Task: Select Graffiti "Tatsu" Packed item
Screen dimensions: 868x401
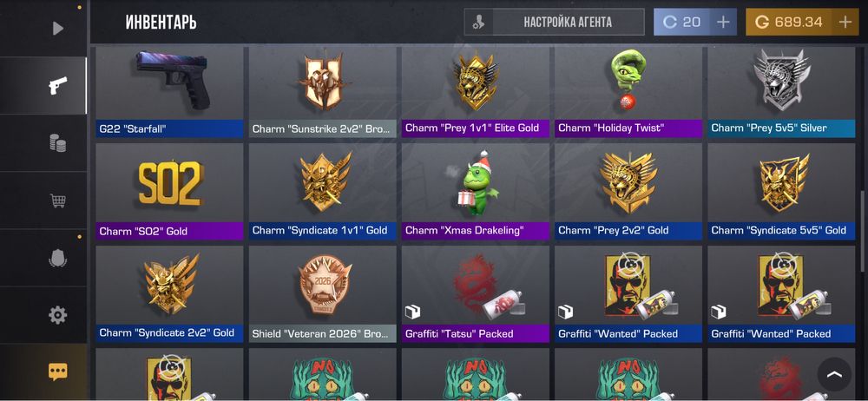Action: [x=476, y=294]
